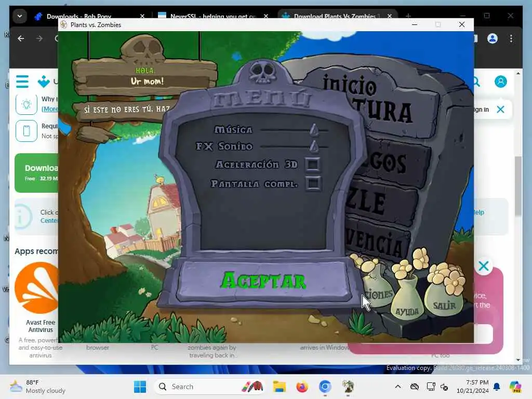Click the green Aceptar button
The height and width of the screenshot is (399, 532).
264,281
